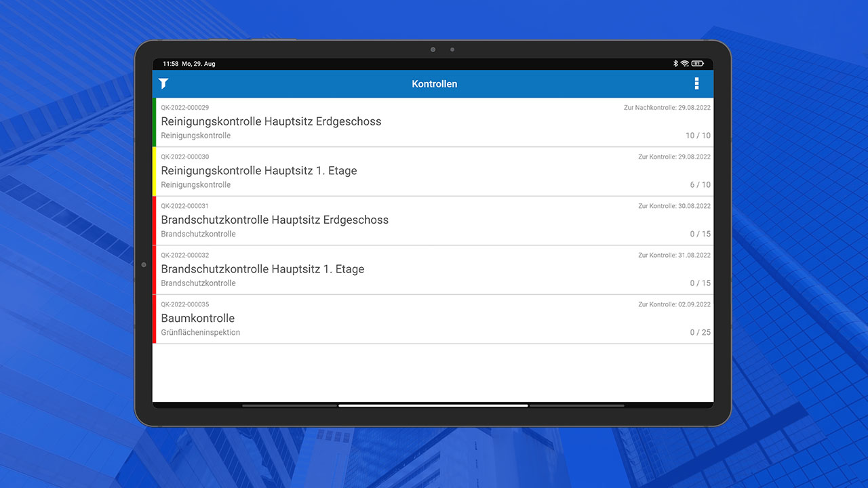Click Reinigungskontrolle subtitle under Erdgeschoss entry
The image size is (868, 488).
click(x=195, y=136)
